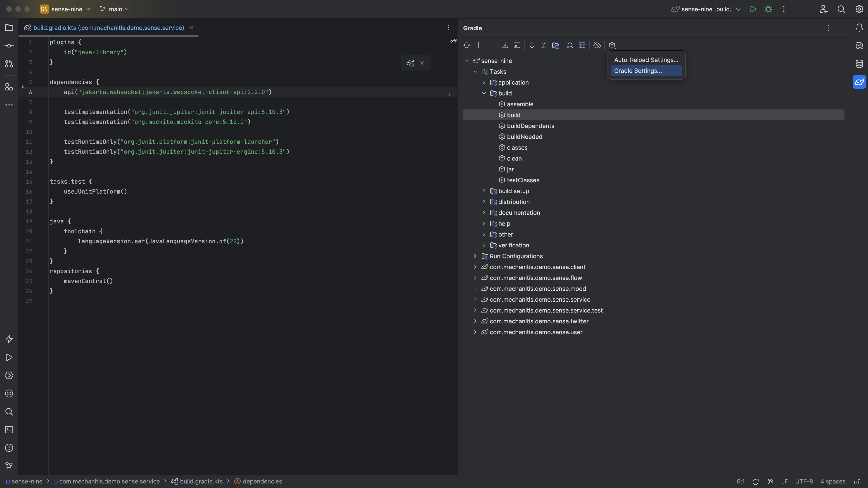Open Terminal tool window from left sidebar

(9, 430)
